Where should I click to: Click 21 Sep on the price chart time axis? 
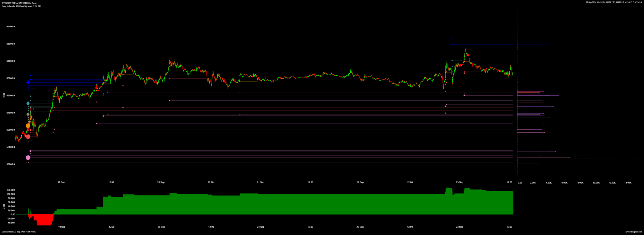tap(261, 182)
